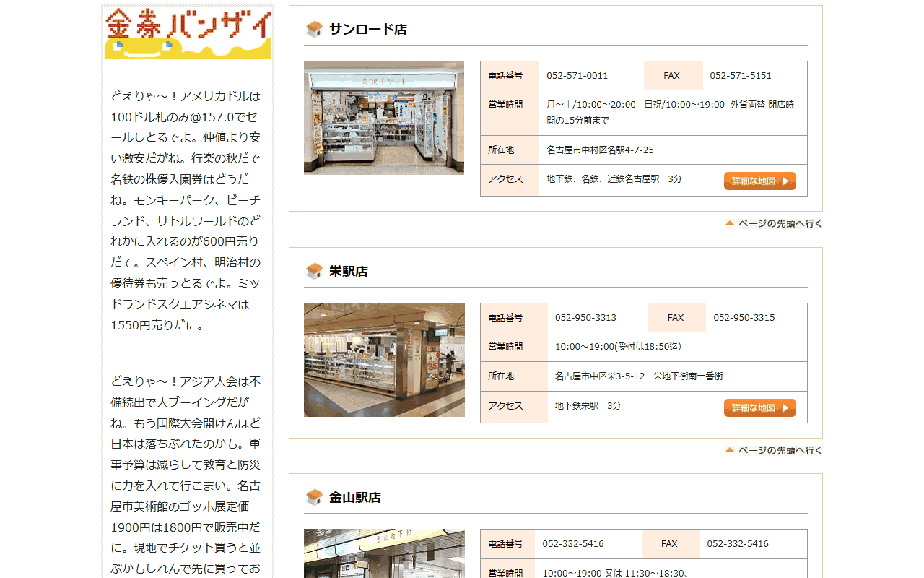Screen dimensions: 924x578
Task: Click the 電話番号 label in 栄駅店 table
Action: [x=505, y=318]
